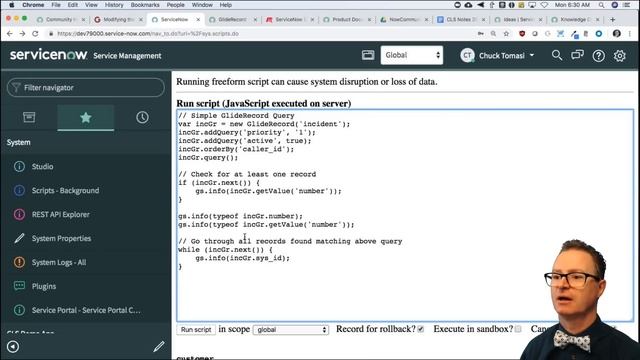Image resolution: width=640 pixels, height=360 pixels.
Task: Switch to the GlideRecord browser tab
Action: (233, 19)
